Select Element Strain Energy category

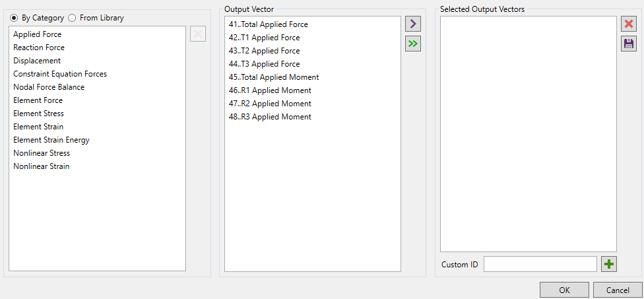point(51,140)
